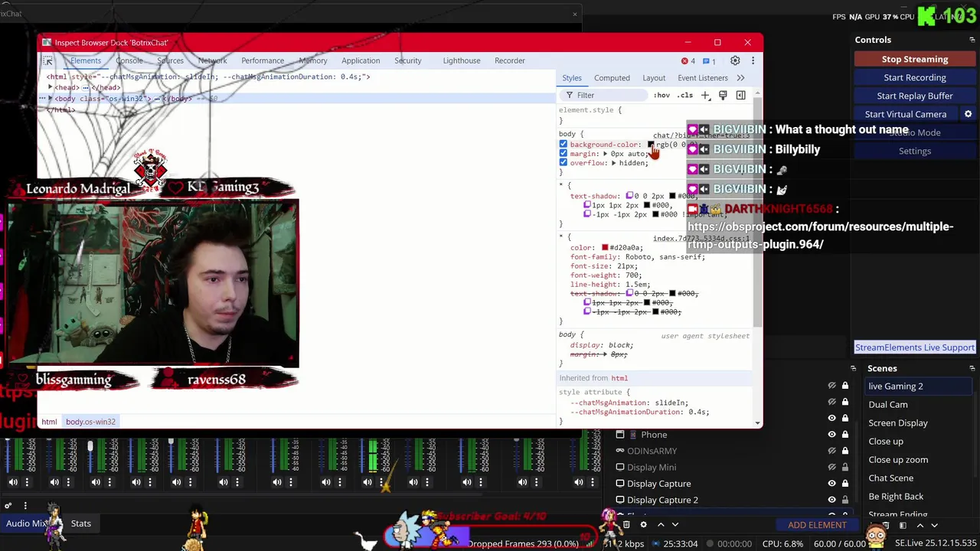Open settings gear beside Start Virtual Camera

[x=968, y=114]
